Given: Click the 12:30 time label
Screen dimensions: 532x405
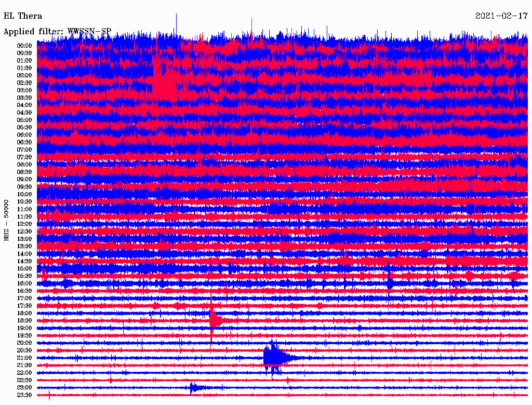Looking at the screenshot, I should [x=24, y=232].
